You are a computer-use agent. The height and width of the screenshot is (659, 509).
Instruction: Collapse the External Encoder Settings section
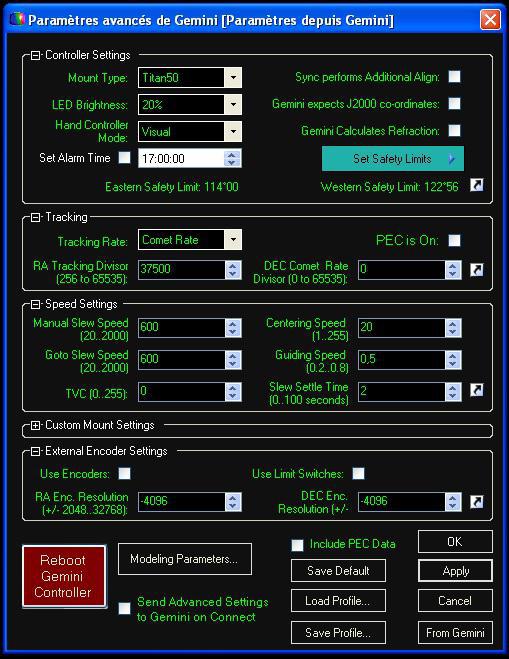(36, 451)
